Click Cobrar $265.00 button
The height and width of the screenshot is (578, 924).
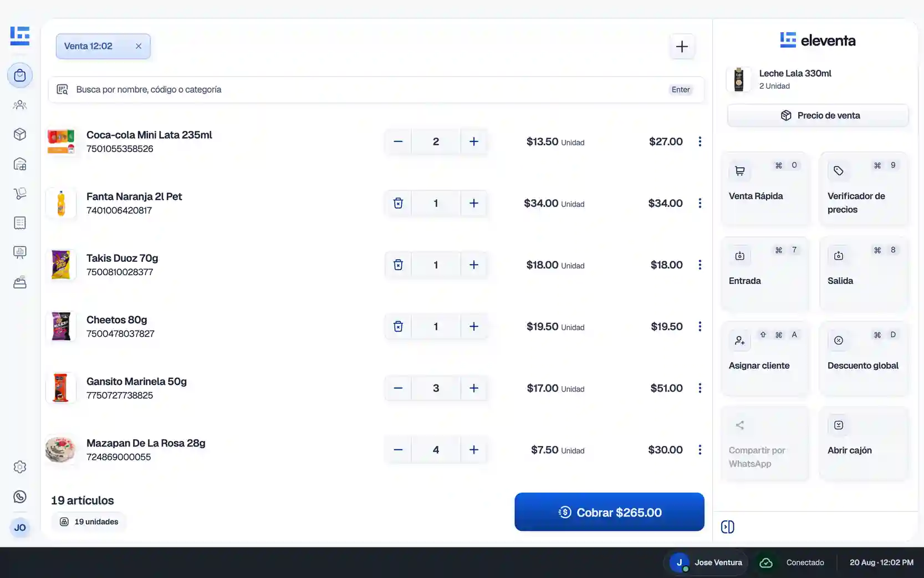609,512
